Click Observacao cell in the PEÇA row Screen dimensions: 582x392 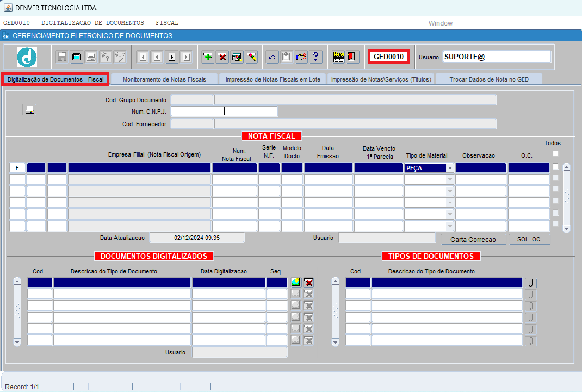481,168
